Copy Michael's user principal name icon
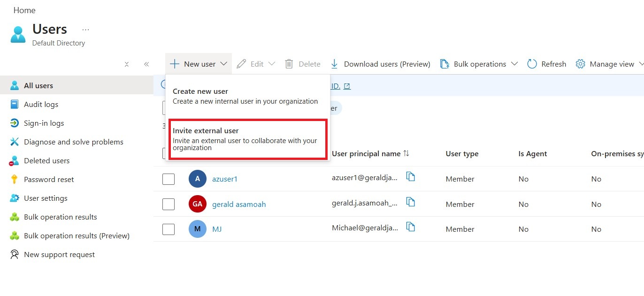The image size is (644, 296). coord(411,227)
